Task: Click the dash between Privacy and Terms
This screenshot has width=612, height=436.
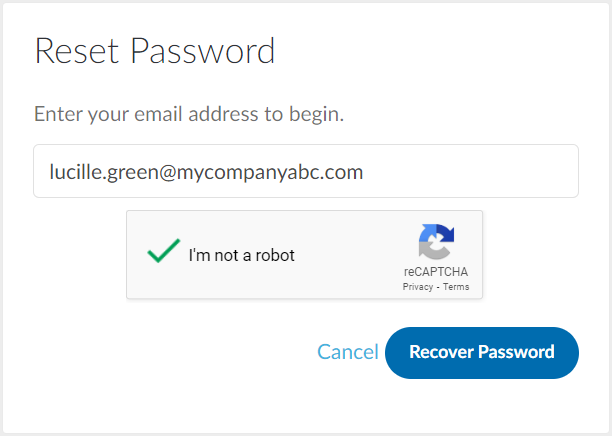Action: click(438, 287)
